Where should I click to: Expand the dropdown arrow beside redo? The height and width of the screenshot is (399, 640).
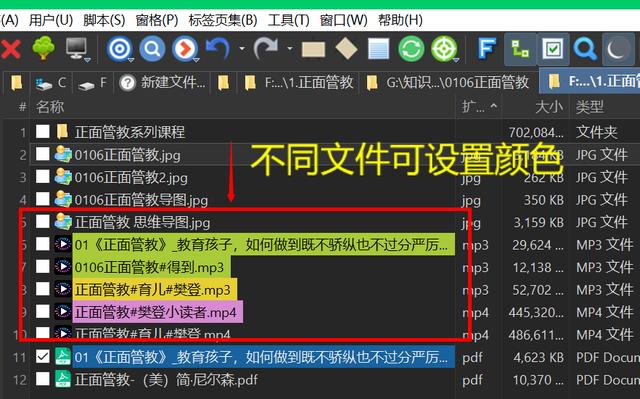pyautogui.click(x=290, y=49)
